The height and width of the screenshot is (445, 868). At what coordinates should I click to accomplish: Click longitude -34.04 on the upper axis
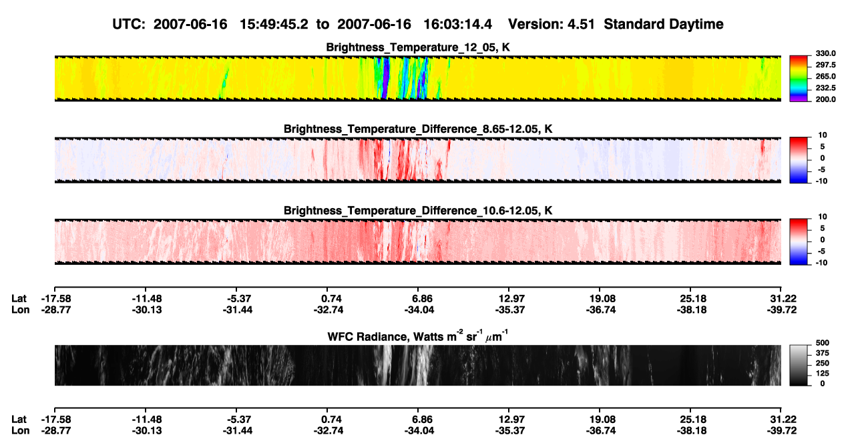pos(418,310)
